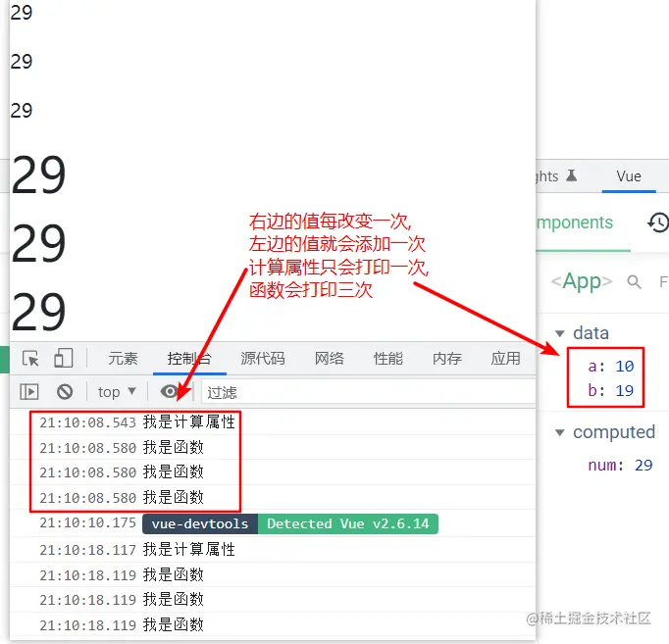Screen dimensions: 669x644
Task: Click the flask icon beside Insights tab
Action: [572, 175]
